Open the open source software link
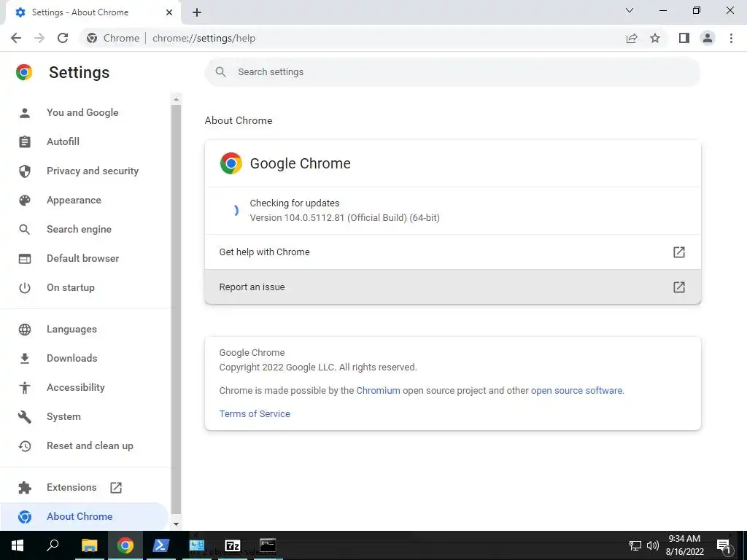The width and height of the screenshot is (747, 560). (576, 391)
